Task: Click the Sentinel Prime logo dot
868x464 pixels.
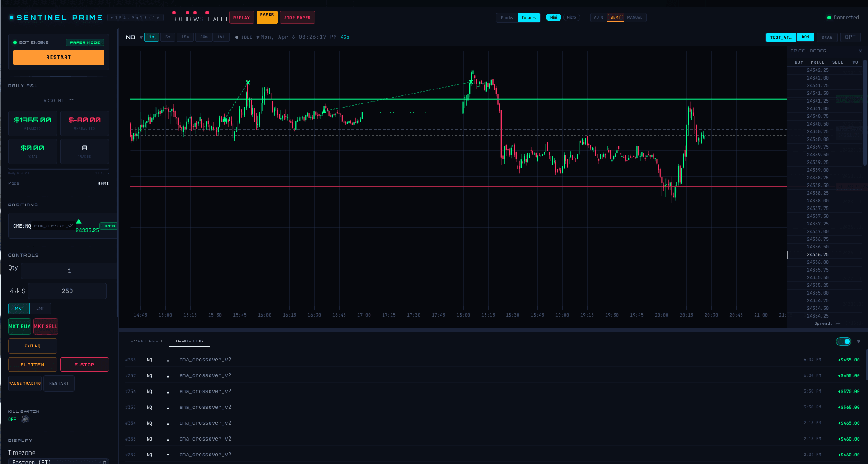Action: pyautogui.click(x=11, y=18)
